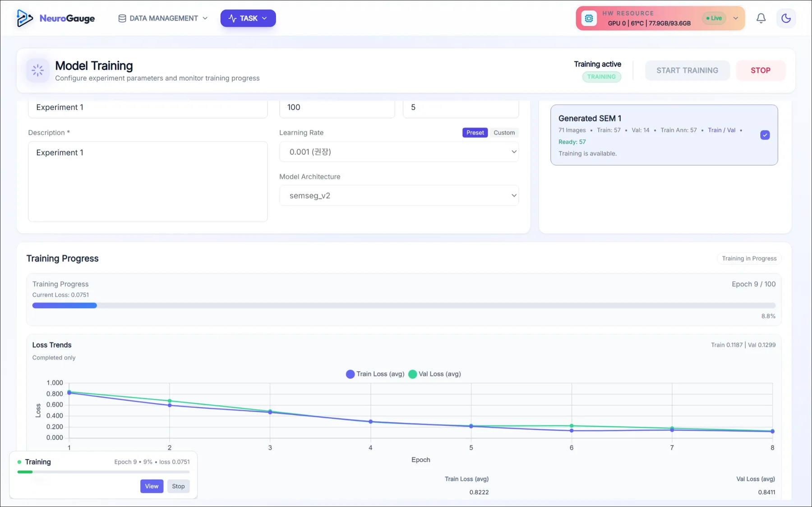Open the Data Management menu
Screen dimensions: 812x507
point(163,18)
